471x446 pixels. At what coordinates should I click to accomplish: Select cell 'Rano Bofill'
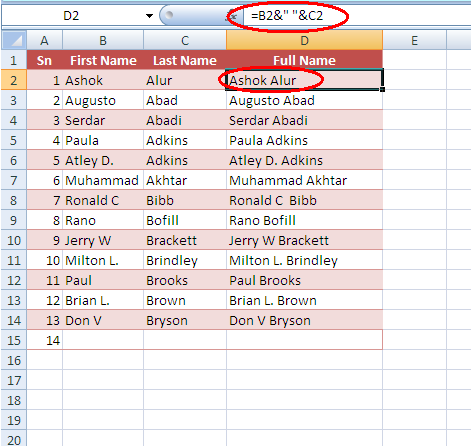[304, 220]
